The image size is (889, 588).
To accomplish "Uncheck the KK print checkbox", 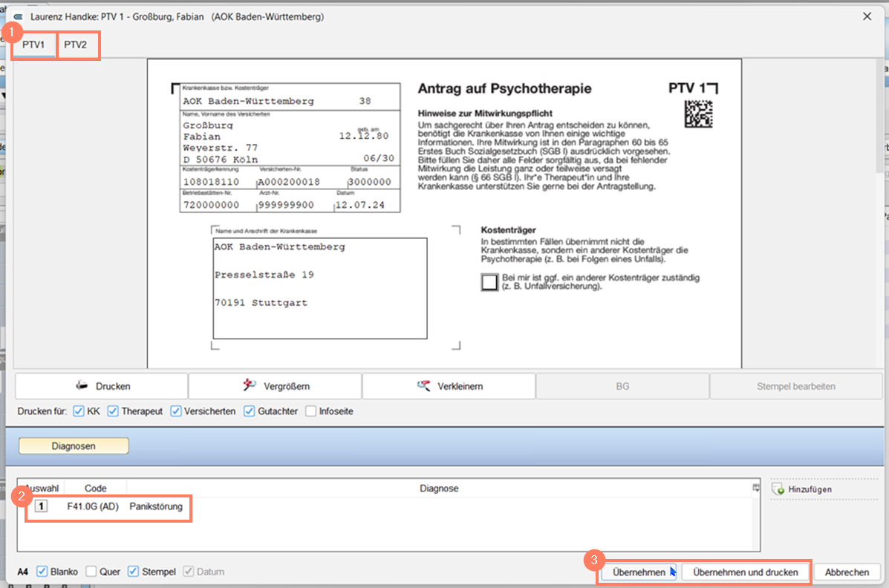I will [79, 411].
